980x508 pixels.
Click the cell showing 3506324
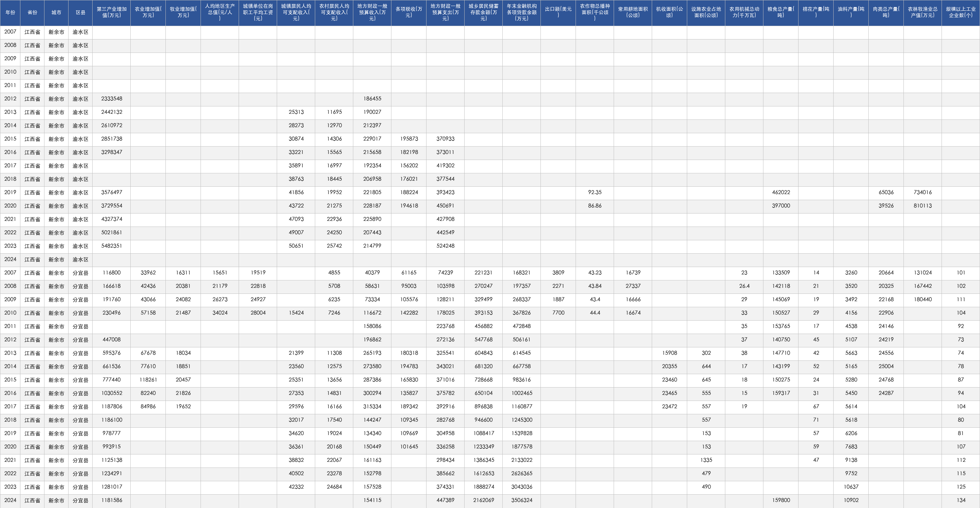pos(521,500)
